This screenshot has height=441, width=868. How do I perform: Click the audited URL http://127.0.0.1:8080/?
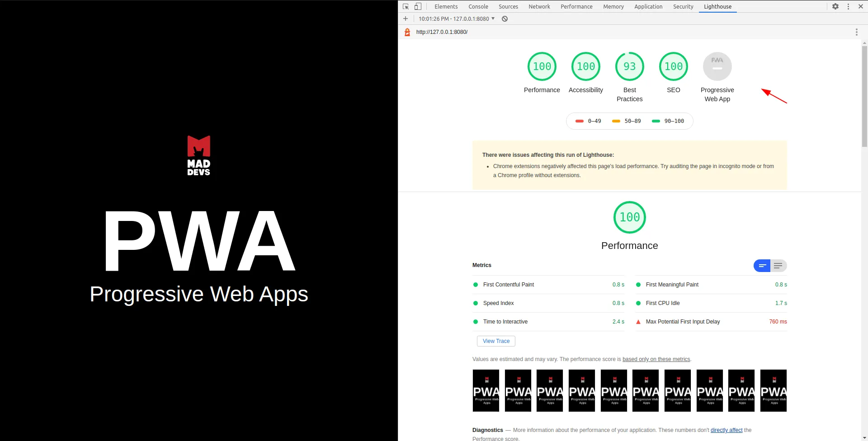442,32
